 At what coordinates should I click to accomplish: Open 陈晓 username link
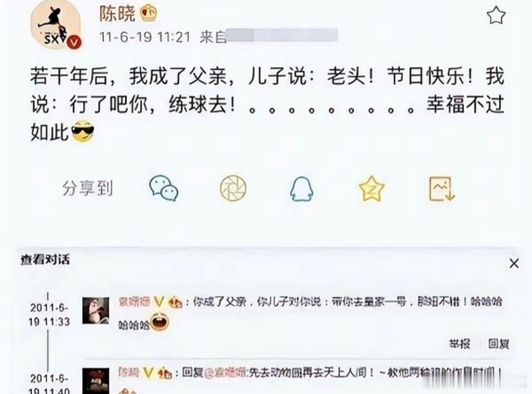pos(118,14)
